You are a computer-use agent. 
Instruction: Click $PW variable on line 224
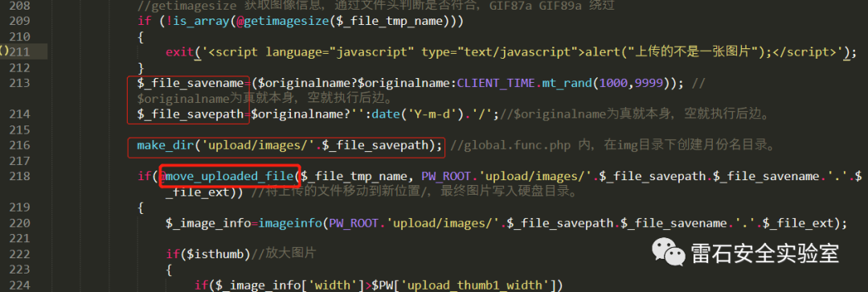382,286
